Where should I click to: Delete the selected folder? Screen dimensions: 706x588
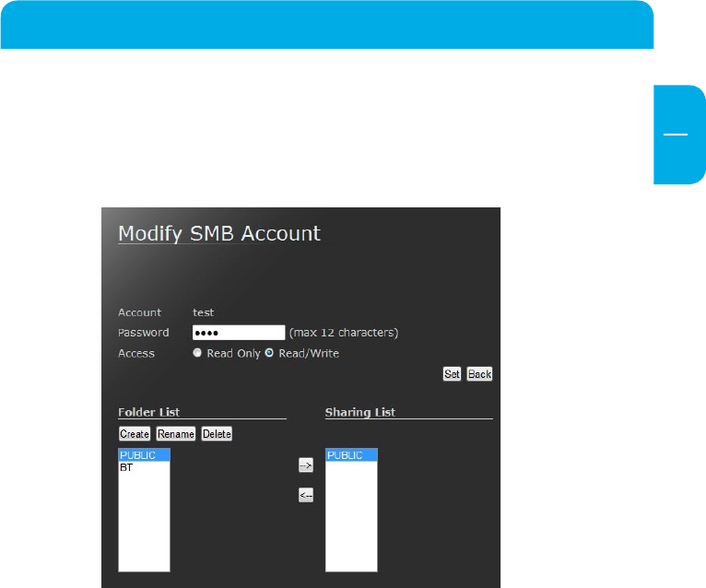(x=217, y=434)
